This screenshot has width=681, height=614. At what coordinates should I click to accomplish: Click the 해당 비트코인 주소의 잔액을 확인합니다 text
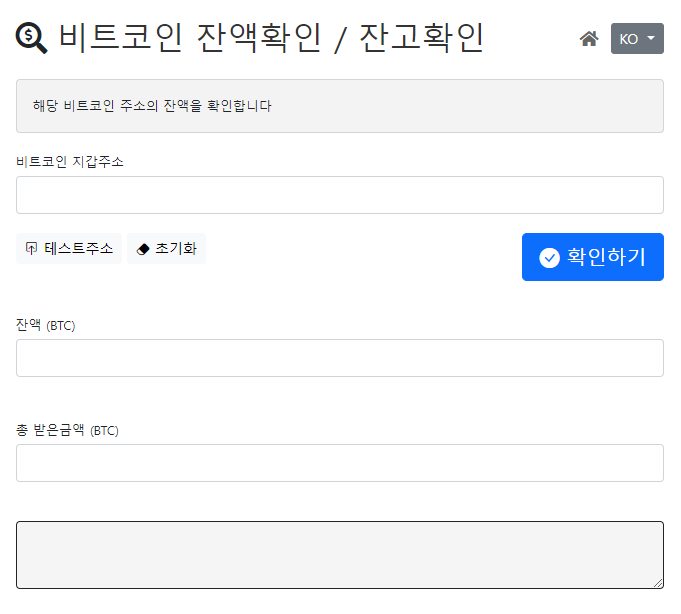coord(152,106)
